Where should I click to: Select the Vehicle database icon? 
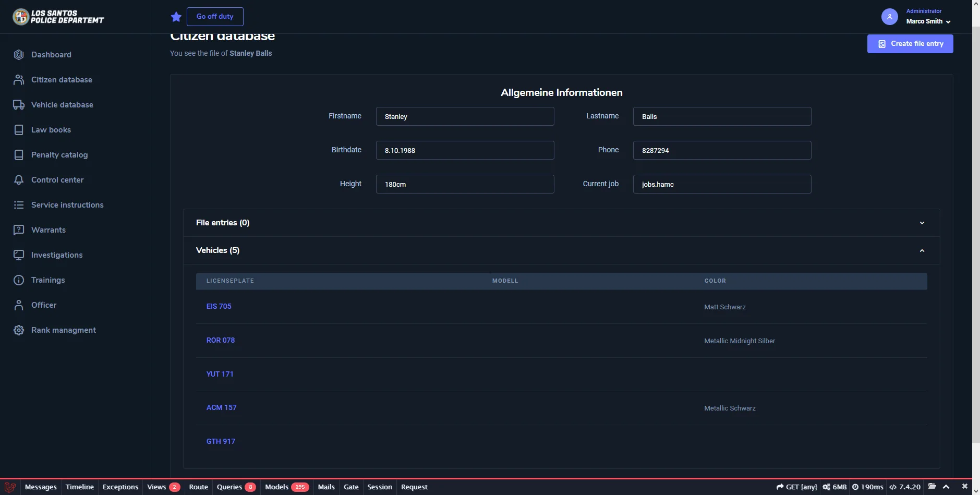pos(18,104)
